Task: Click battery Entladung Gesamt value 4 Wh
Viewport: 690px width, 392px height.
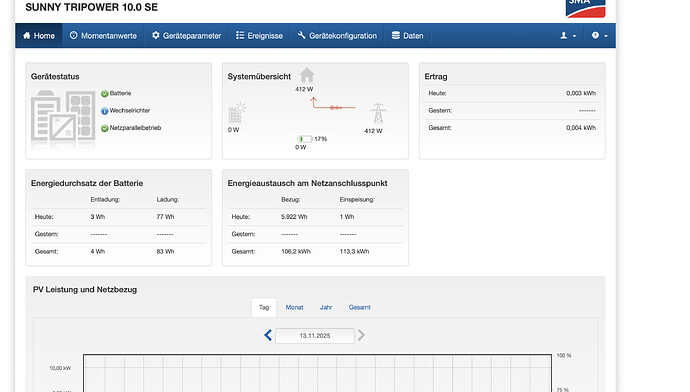Action: (x=98, y=252)
